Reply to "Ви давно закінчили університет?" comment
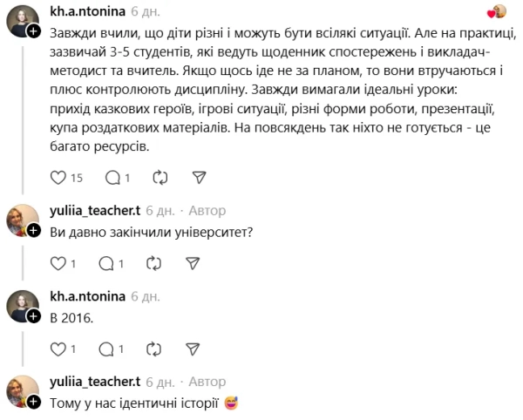The height and width of the screenshot is (420, 523). [106, 263]
